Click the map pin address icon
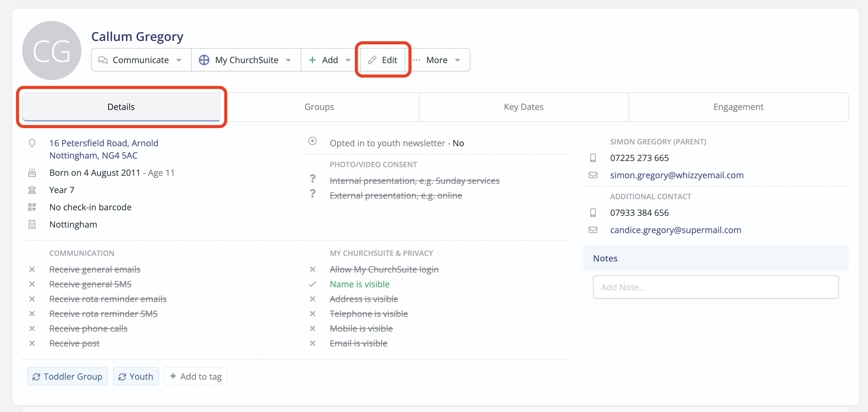Screen dimensions: 868x412 point(32,143)
